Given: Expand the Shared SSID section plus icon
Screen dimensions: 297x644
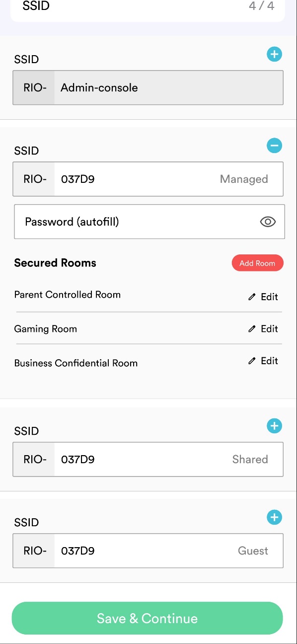Looking at the screenshot, I should pyautogui.click(x=274, y=426).
